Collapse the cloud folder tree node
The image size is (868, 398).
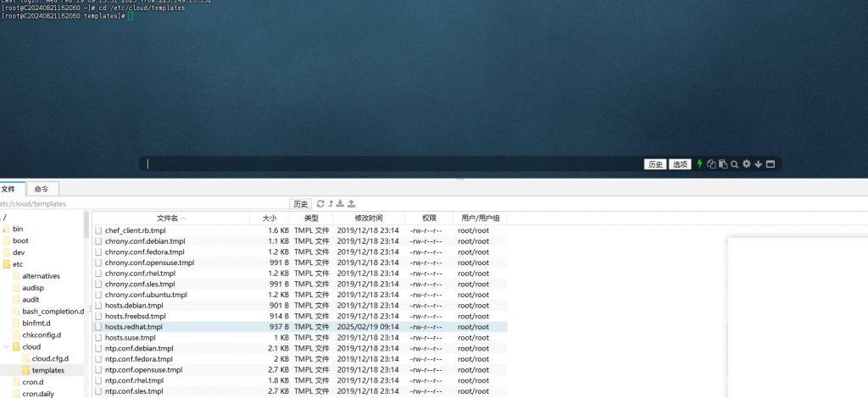click(7, 346)
